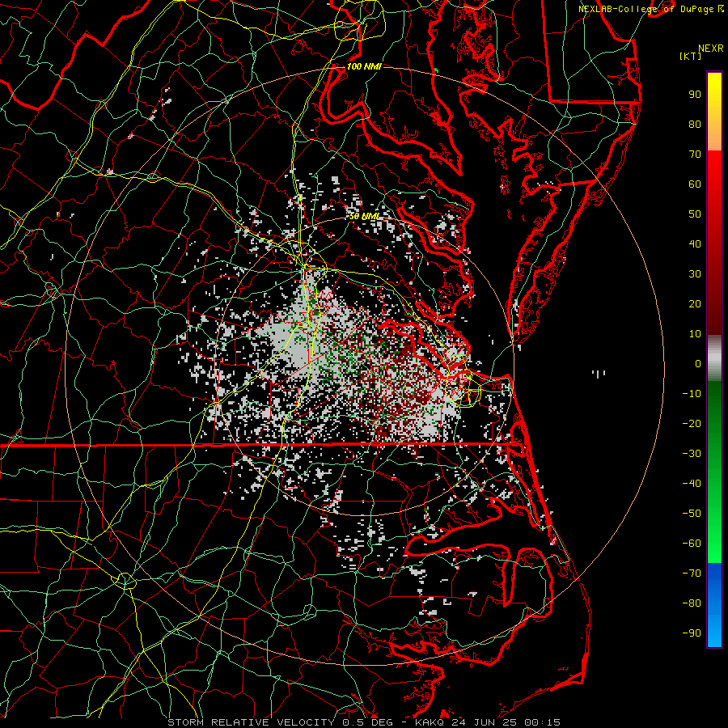Pick the bright green -60 color bar segment
Screen dimensions: 728x728
pyautogui.click(x=714, y=548)
